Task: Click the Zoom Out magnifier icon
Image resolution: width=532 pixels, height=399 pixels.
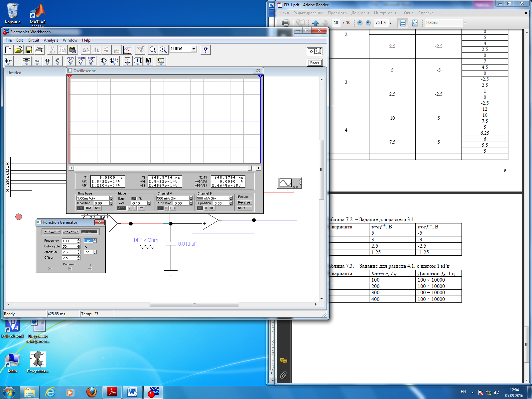Action: tap(153, 50)
